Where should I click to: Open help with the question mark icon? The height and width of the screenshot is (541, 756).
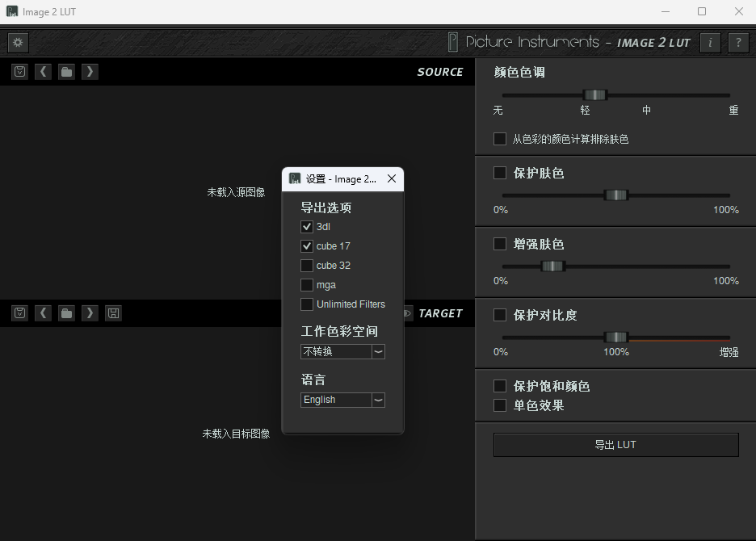tap(738, 43)
